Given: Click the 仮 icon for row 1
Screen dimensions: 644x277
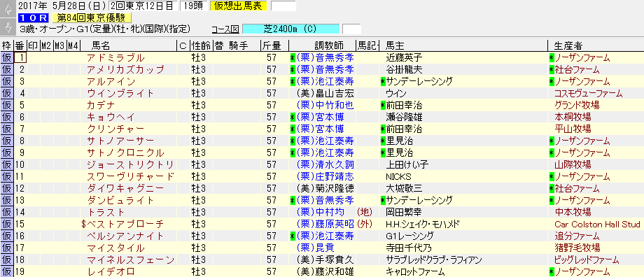Looking at the screenshot, I should [x=6, y=57].
